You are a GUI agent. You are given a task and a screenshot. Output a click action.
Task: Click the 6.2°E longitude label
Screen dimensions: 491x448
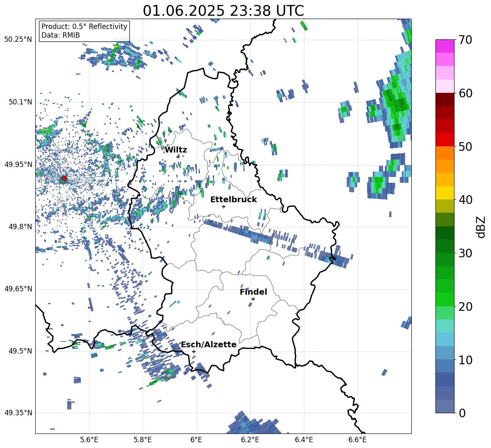coord(250,440)
